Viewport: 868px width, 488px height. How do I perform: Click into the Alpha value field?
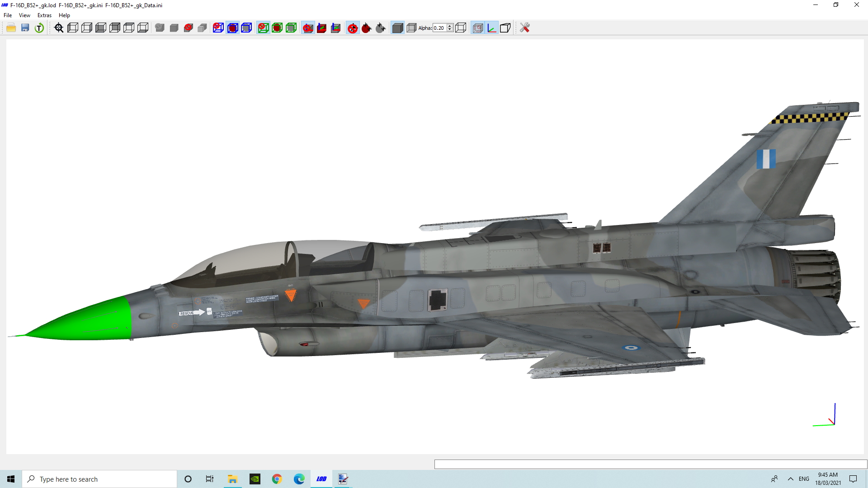point(439,28)
